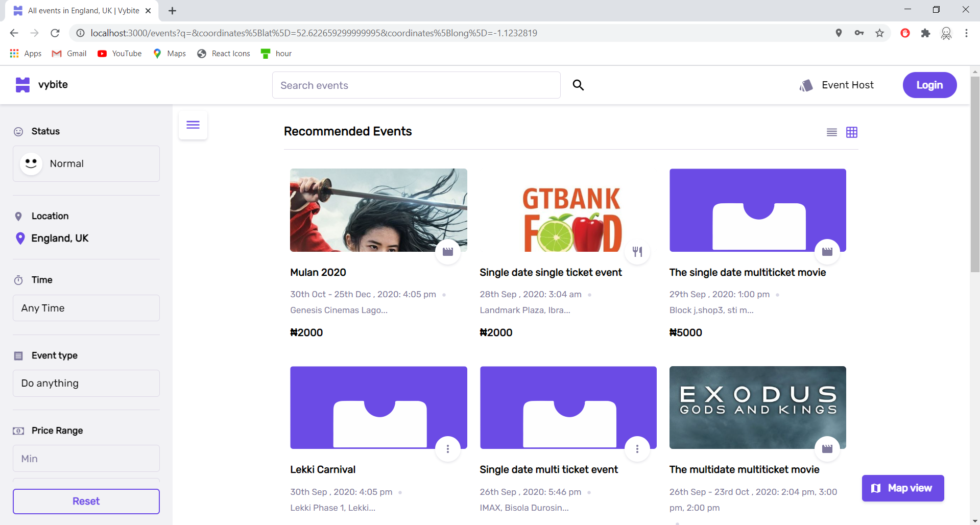Click the GTBank Food thumbnail
Viewport: 980px width, 525px height.
click(x=568, y=210)
